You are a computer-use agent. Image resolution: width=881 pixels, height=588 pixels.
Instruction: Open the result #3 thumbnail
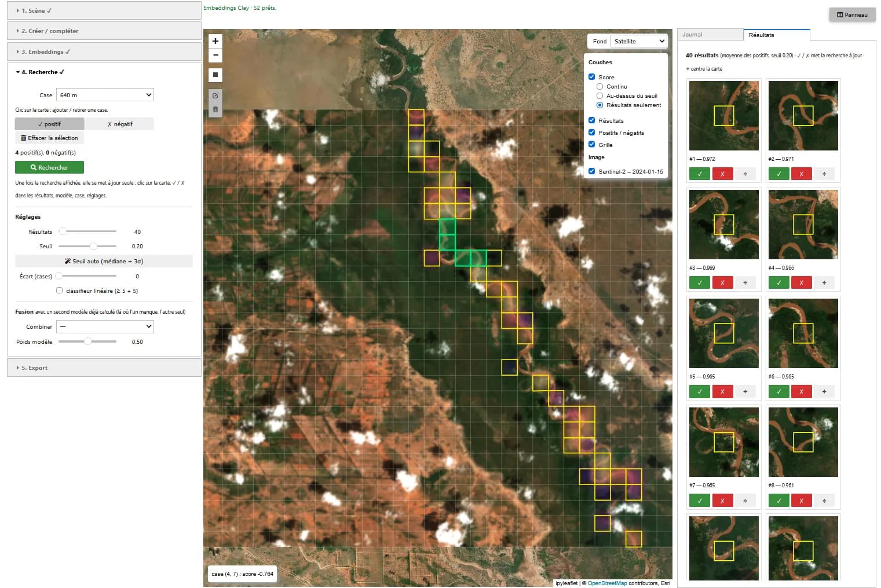pos(724,225)
